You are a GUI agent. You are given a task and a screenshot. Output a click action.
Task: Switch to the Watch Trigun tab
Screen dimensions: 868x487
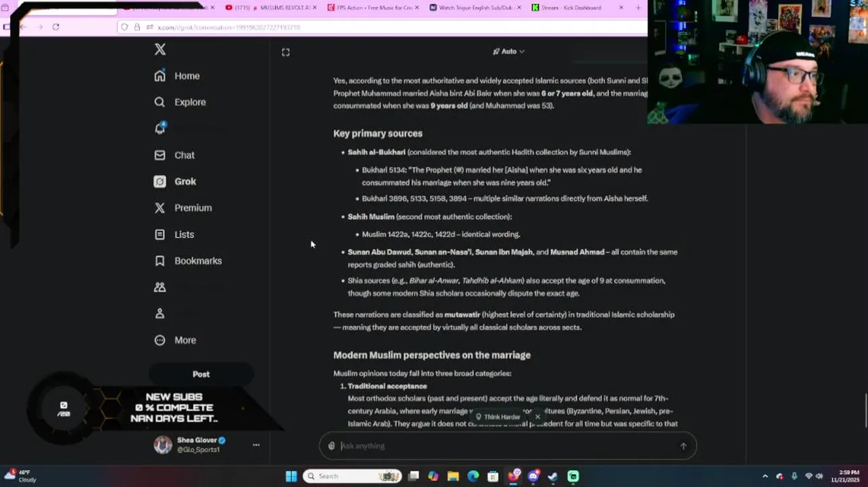pyautogui.click(x=475, y=7)
